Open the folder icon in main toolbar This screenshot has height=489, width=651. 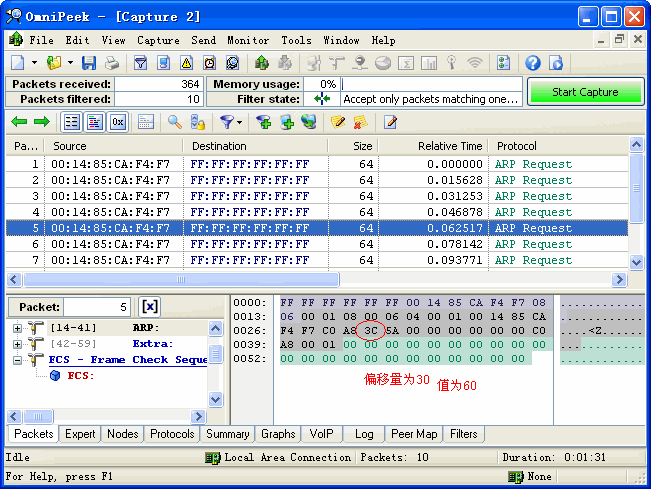tap(54, 63)
